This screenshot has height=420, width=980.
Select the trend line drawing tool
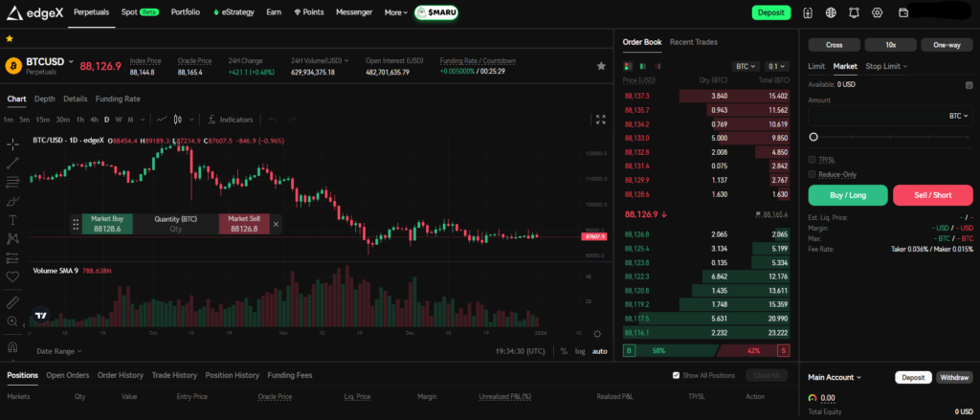pyautogui.click(x=12, y=163)
